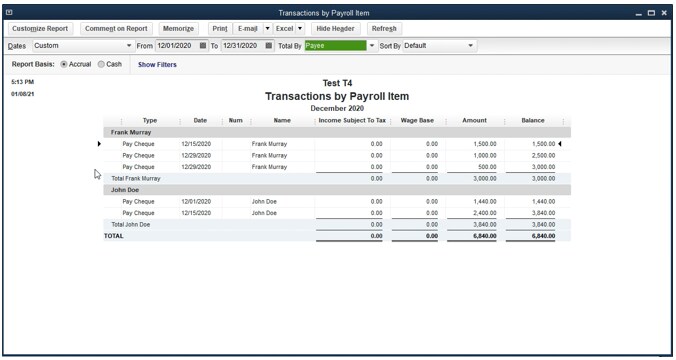Click the 6,840.00 total amount
The image size is (676, 360).
pos(484,236)
